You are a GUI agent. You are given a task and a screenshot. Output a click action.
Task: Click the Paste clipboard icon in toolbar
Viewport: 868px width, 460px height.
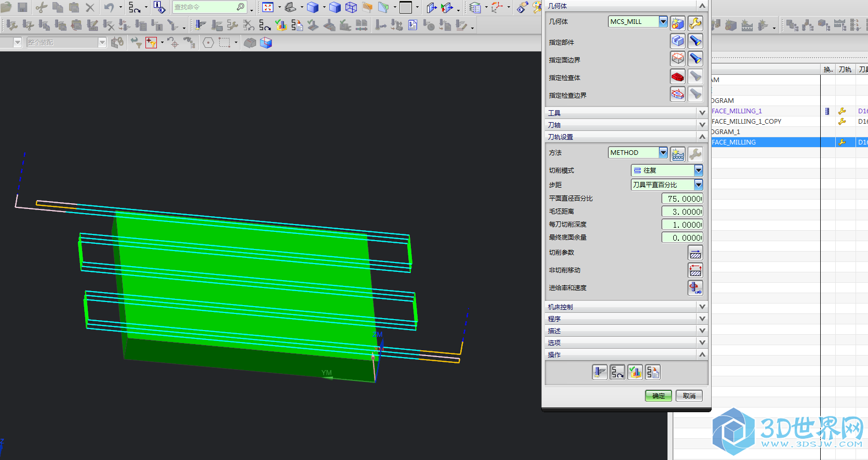pos(74,7)
